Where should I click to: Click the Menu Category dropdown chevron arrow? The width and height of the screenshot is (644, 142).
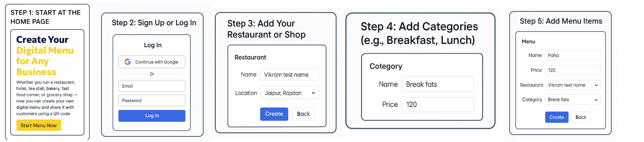point(596,100)
